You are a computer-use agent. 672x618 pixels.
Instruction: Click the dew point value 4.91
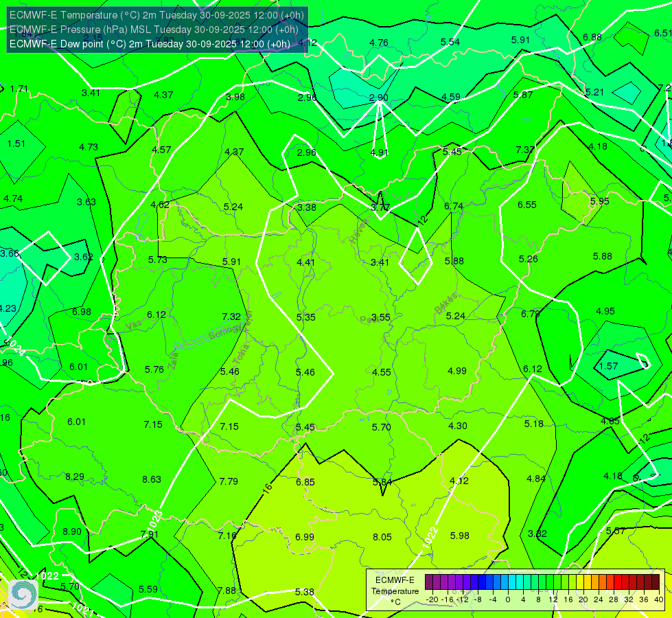tap(380, 152)
